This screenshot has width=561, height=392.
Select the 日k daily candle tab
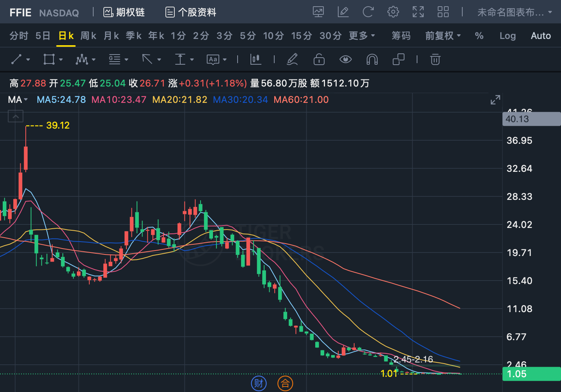(x=66, y=36)
